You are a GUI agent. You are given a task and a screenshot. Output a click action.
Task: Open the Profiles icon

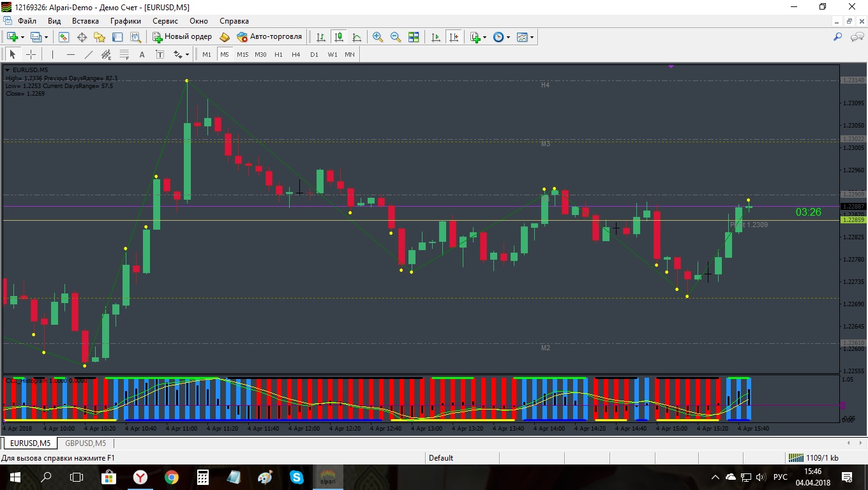(x=36, y=37)
